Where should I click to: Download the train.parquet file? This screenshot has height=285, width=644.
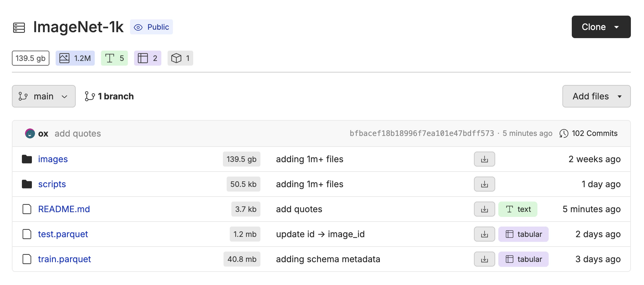point(484,259)
